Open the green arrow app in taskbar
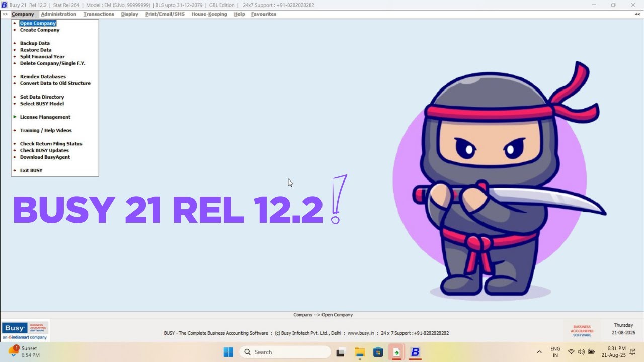 pos(396,352)
